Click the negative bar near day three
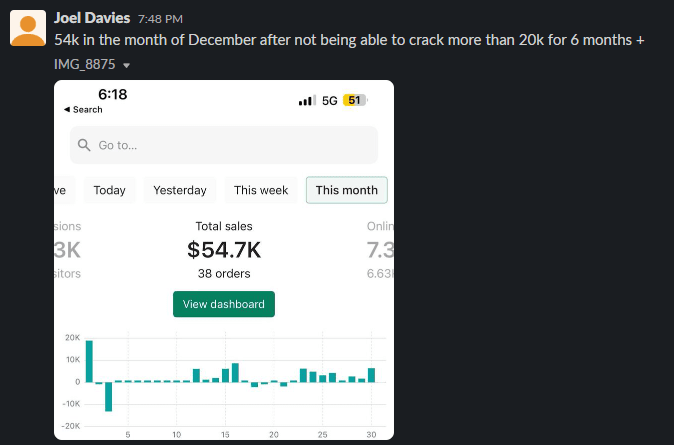Viewport: 674px width, 445px height. click(109, 396)
